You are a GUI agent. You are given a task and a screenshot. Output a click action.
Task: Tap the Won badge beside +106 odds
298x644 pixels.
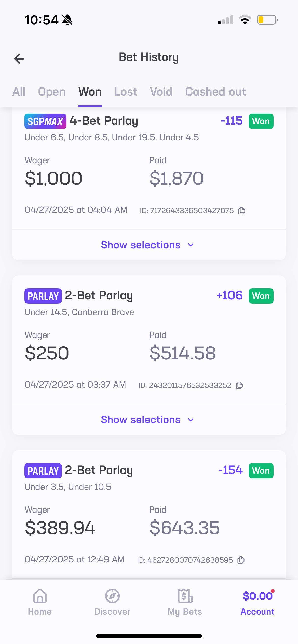pyautogui.click(x=261, y=296)
